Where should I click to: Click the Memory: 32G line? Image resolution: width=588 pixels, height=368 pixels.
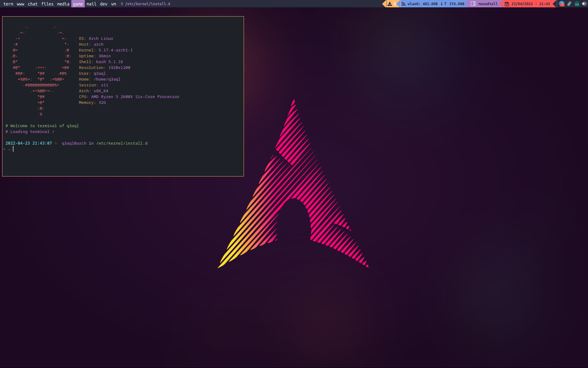tap(92, 103)
